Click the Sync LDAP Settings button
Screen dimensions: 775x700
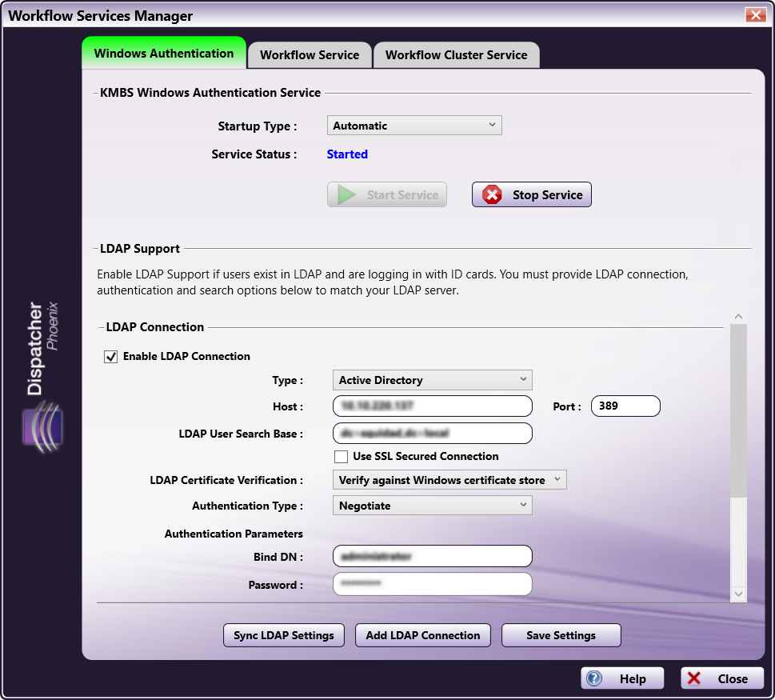(x=284, y=635)
